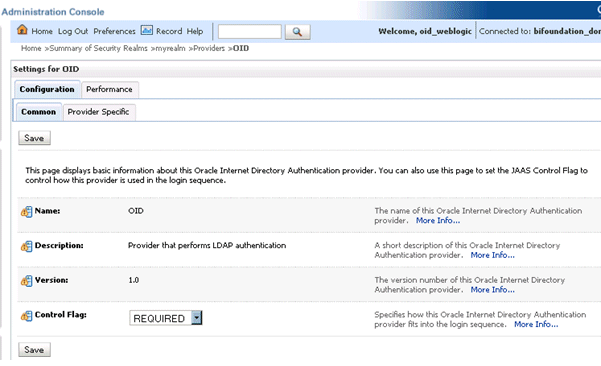Focus the console search input field

coord(250,31)
